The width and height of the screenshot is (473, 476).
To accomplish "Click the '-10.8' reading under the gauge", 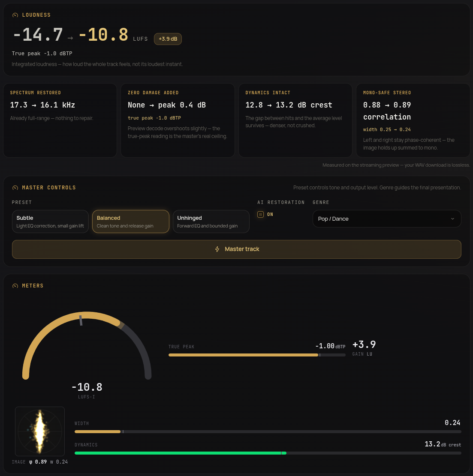I will [87, 387].
